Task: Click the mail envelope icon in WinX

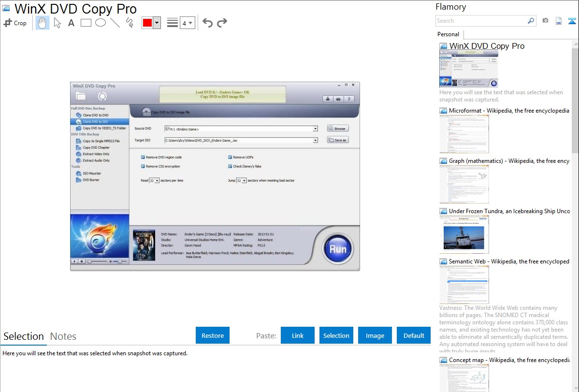Action: coord(338,99)
